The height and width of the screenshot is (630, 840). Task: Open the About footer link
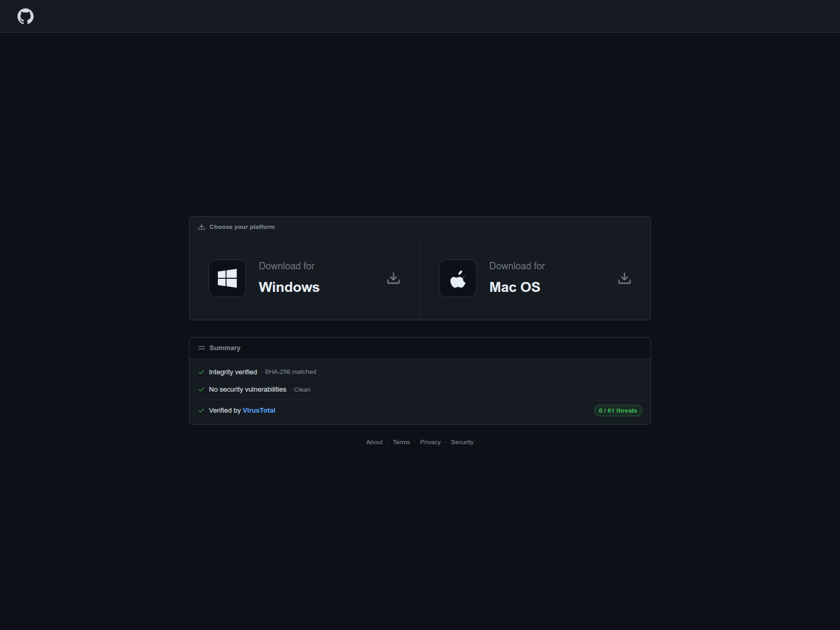(374, 442)
